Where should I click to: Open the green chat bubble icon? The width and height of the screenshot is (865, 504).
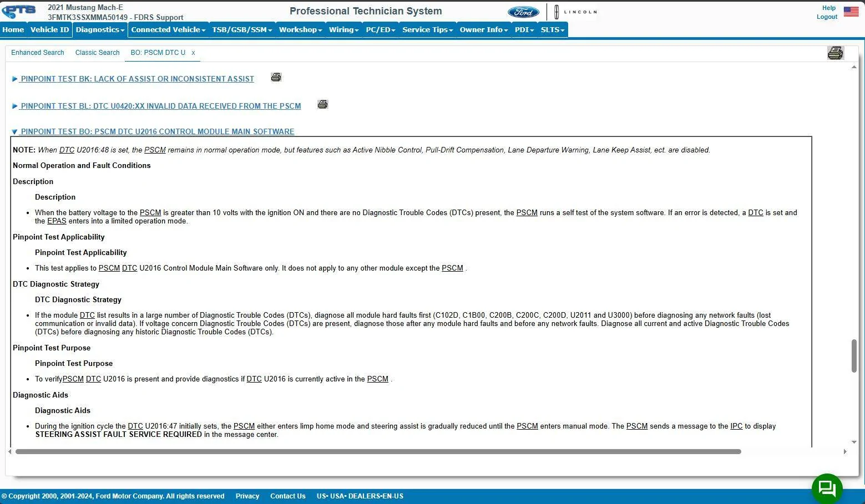click(x=827, y=488)
